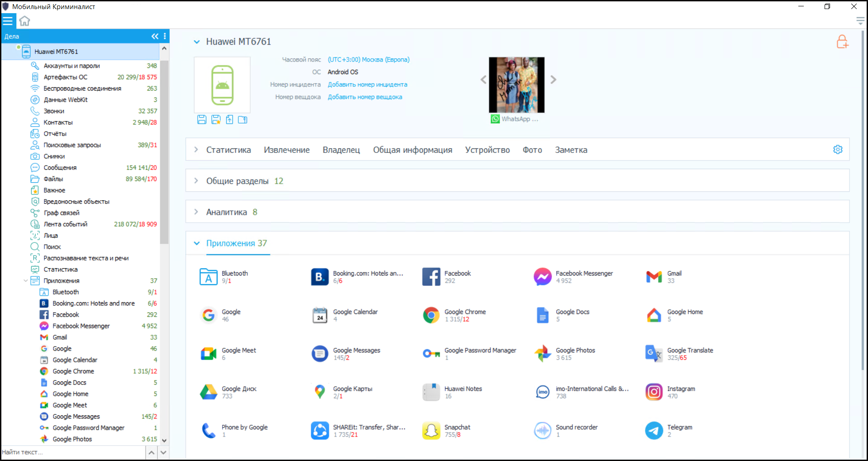
Task: Click the save with star icon
Action: [216, 119]
